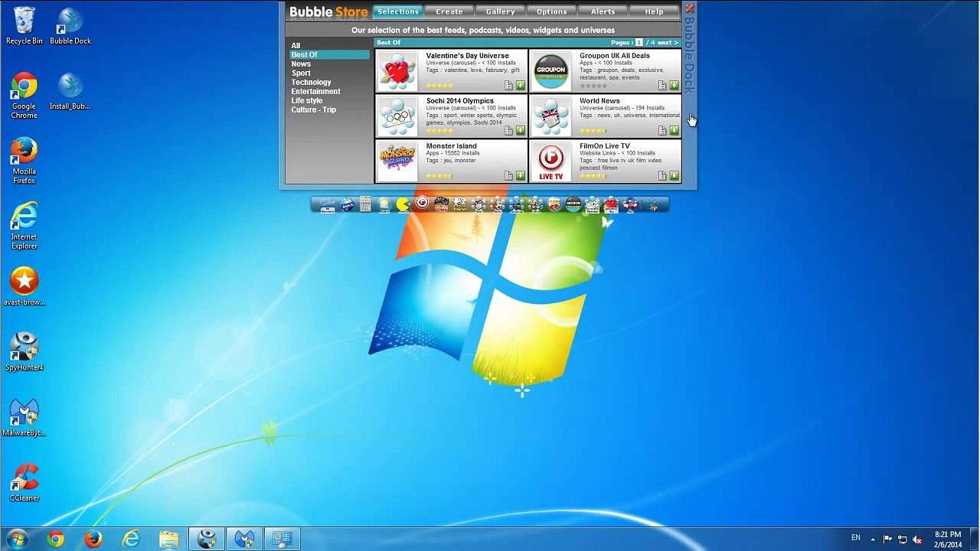Click page number 1 in the pager
Screen dimensions: 980x551
pyautogui.click(x=639, y=43)
